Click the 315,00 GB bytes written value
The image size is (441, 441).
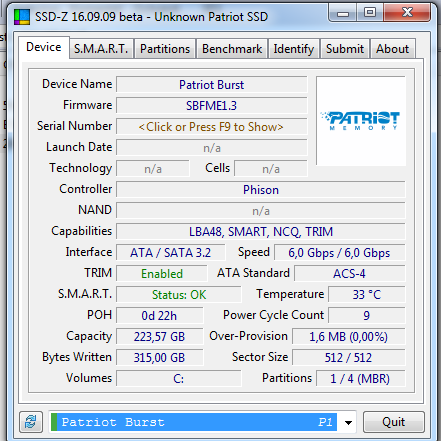159,358
